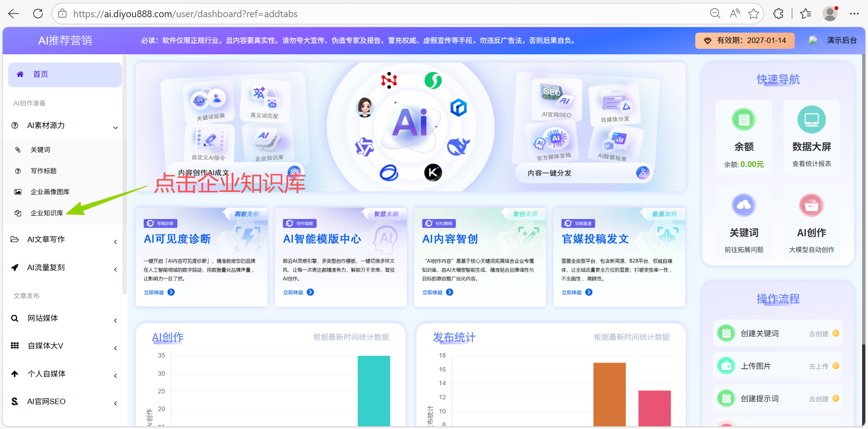Select the 关键词 item under AI素材源力

click(x=40, y=149)
